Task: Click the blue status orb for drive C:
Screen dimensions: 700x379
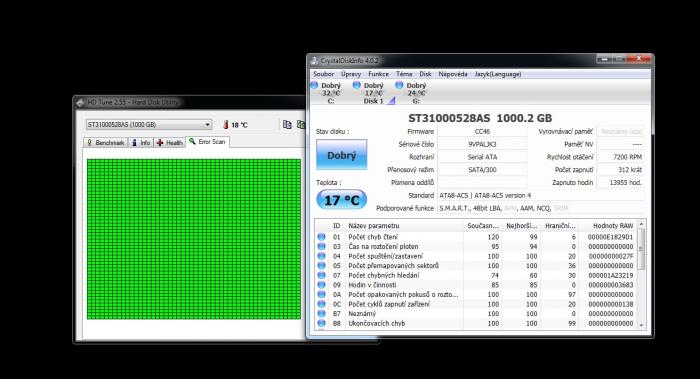Action: 314,85
